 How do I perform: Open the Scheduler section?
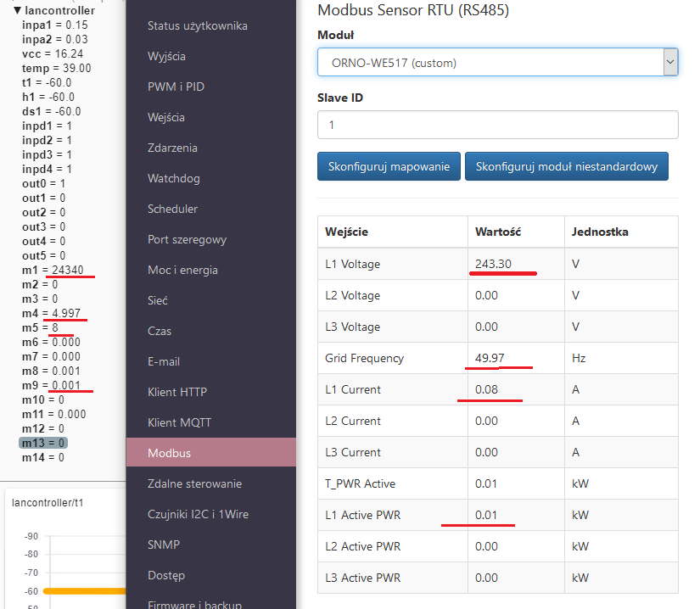tap(172, 209)
